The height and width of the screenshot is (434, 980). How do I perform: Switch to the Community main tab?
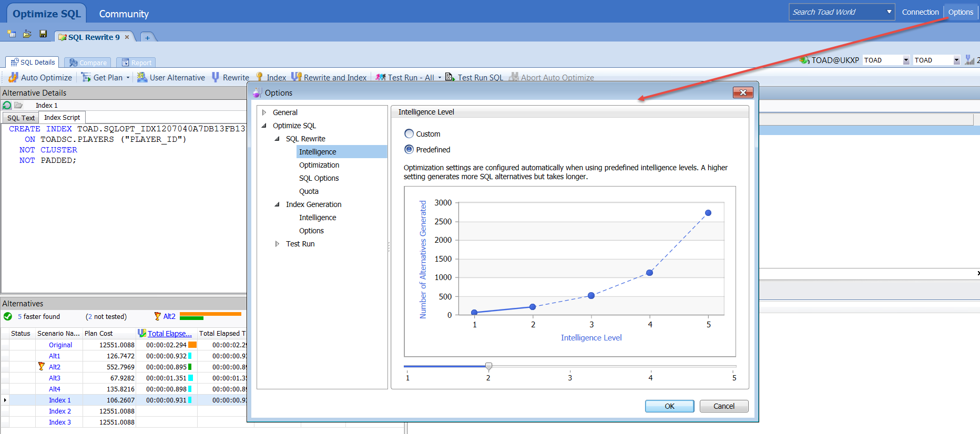tap(124, 14)
